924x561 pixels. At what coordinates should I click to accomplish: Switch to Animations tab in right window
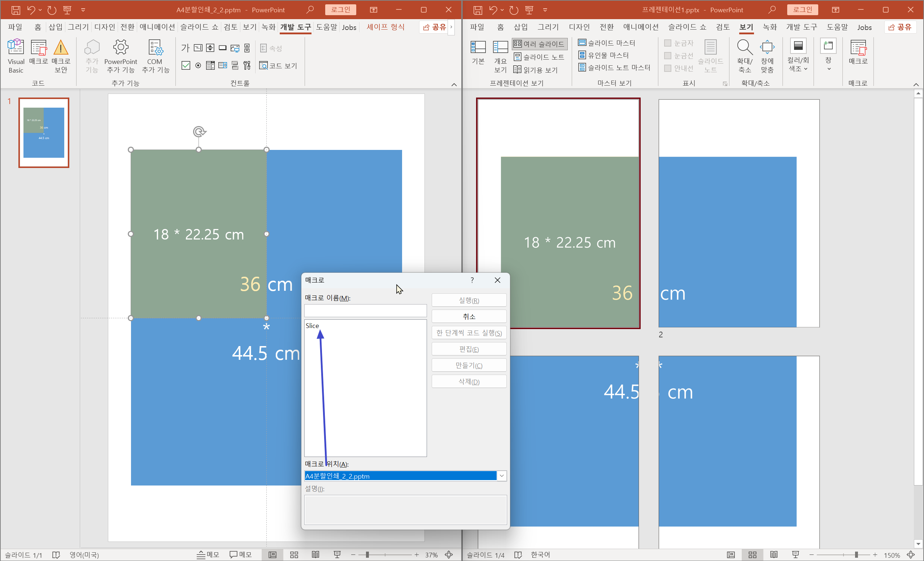[x=641, y=27]
